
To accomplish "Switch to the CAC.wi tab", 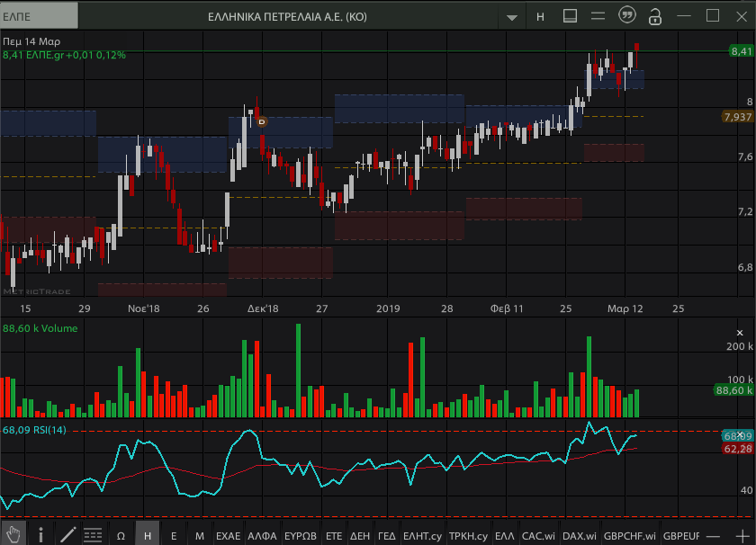I will 538,536.
